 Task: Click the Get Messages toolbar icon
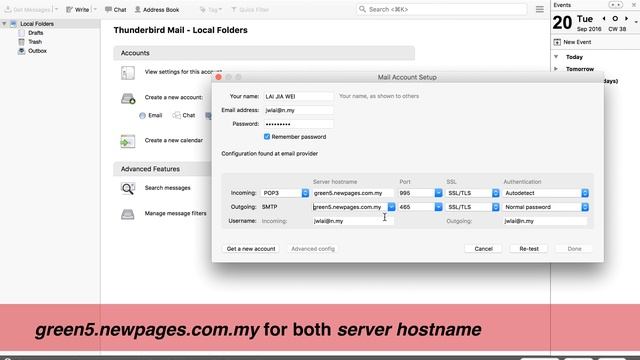pos(27,9)
